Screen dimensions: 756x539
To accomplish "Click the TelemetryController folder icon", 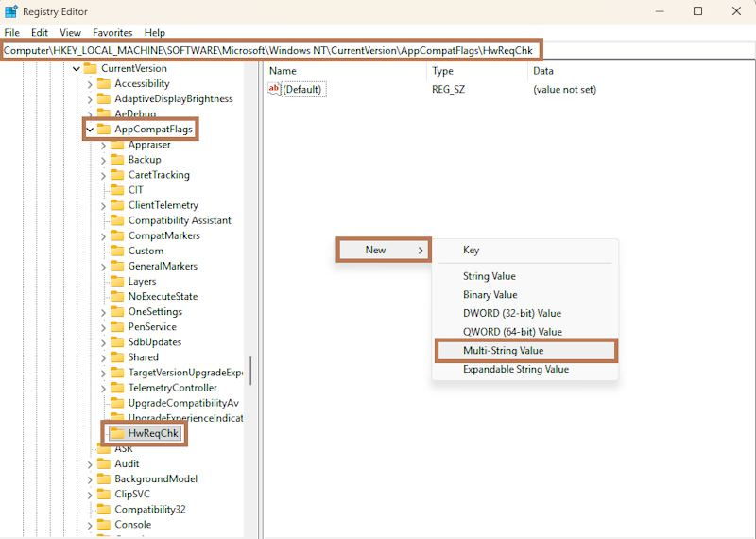I will (x=117, y=388).
